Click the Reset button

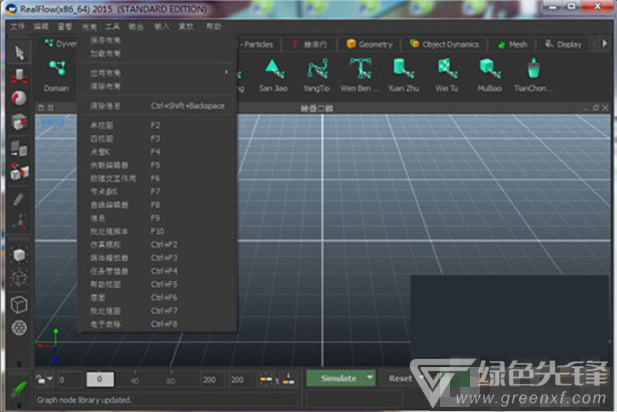pos(400,378)
